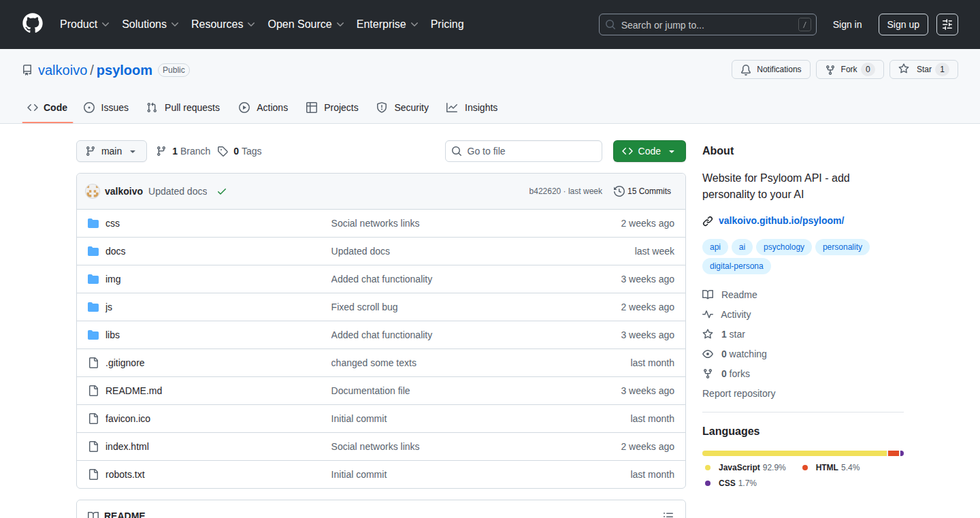
Task: Click the JavaScript yellow language bar segment
Action: (x=795, y=453)
